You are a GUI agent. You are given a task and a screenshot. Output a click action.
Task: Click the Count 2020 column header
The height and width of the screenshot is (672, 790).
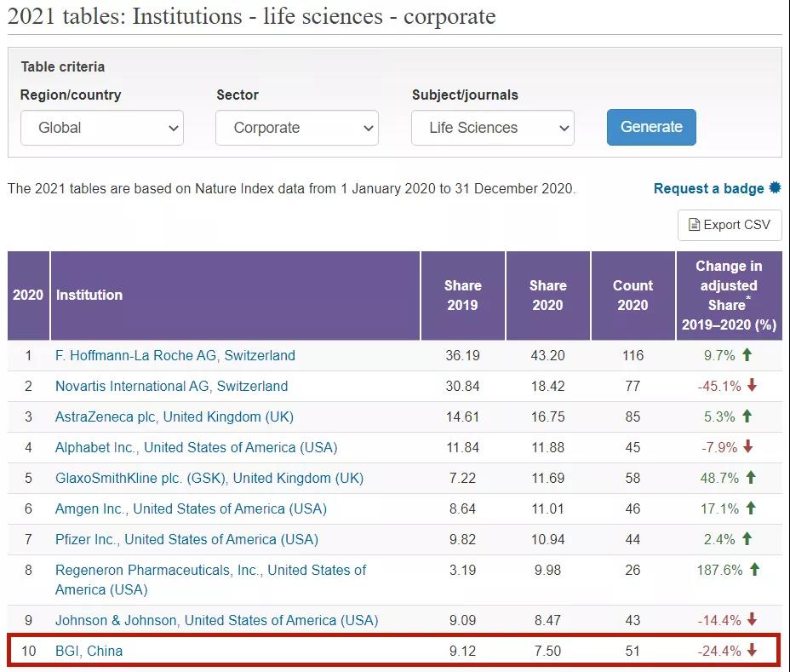click(633, 296)
